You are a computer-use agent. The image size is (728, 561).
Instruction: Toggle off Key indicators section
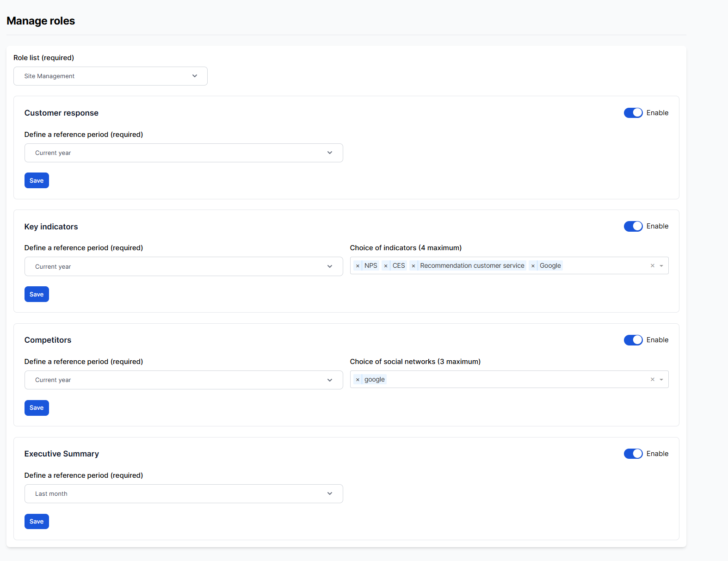click(633, 226)
